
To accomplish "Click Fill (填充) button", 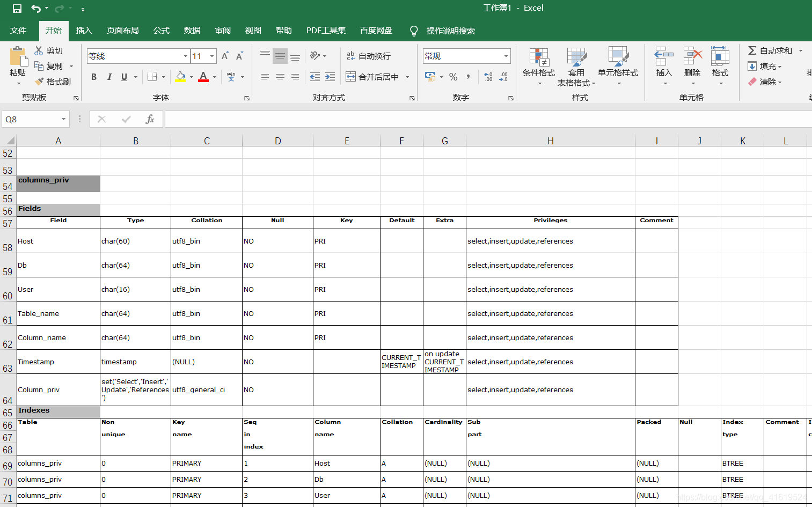I will [x=765, y=66].
